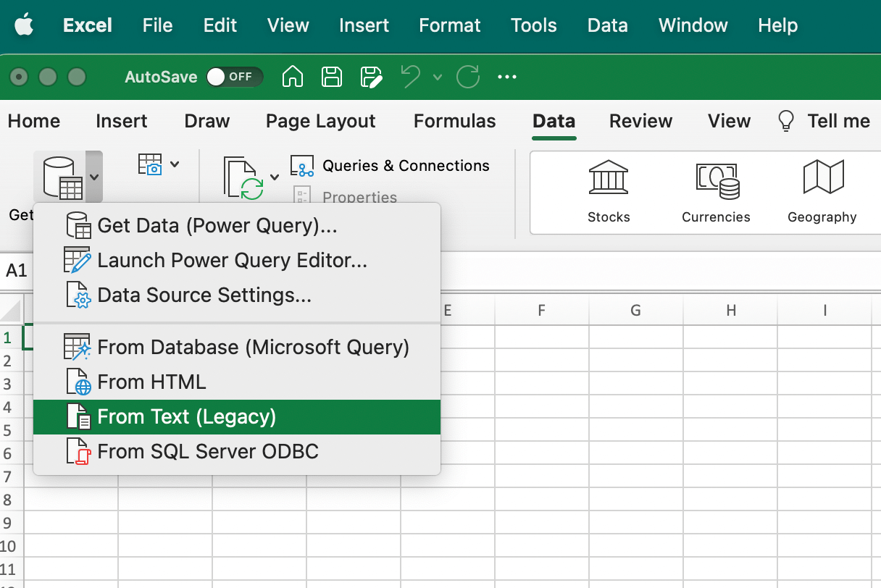This screenshot has width=881, height=588.
Task: Click the Refresh All icon
Action: [243, 178]
